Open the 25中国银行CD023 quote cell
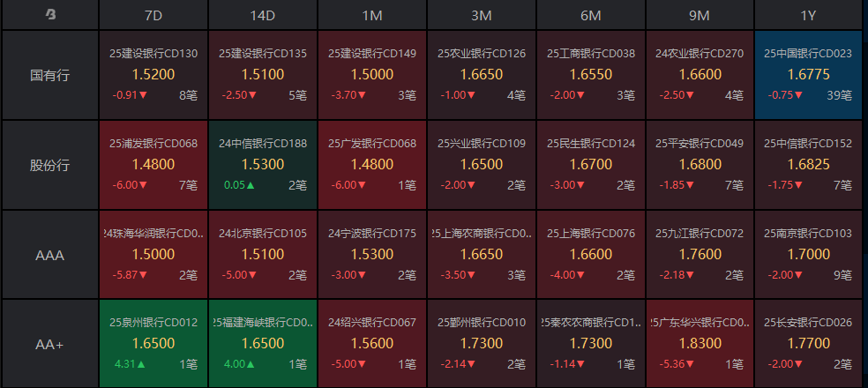This screenshot has height=388, width=868. pyautogui.click(x=808, y=75)
